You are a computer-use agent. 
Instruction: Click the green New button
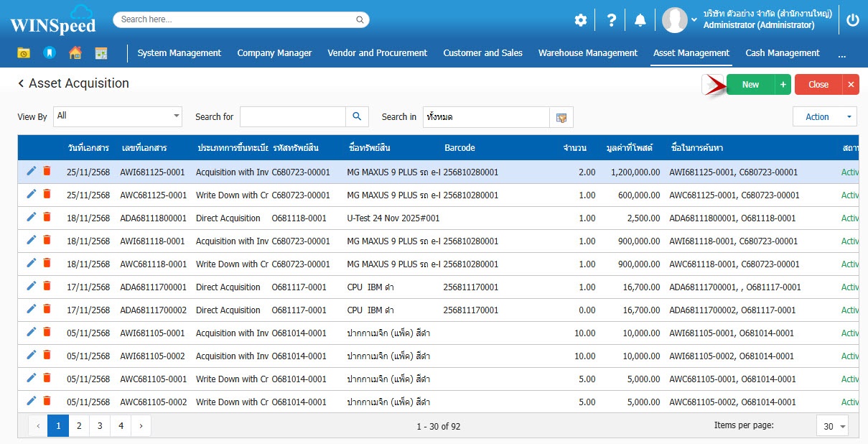(x=750, y=85)
